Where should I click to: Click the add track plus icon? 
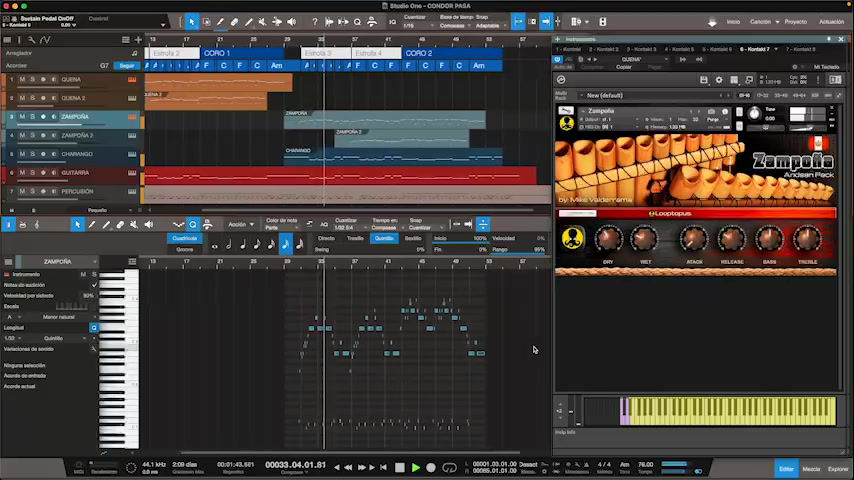coord(138,40)
